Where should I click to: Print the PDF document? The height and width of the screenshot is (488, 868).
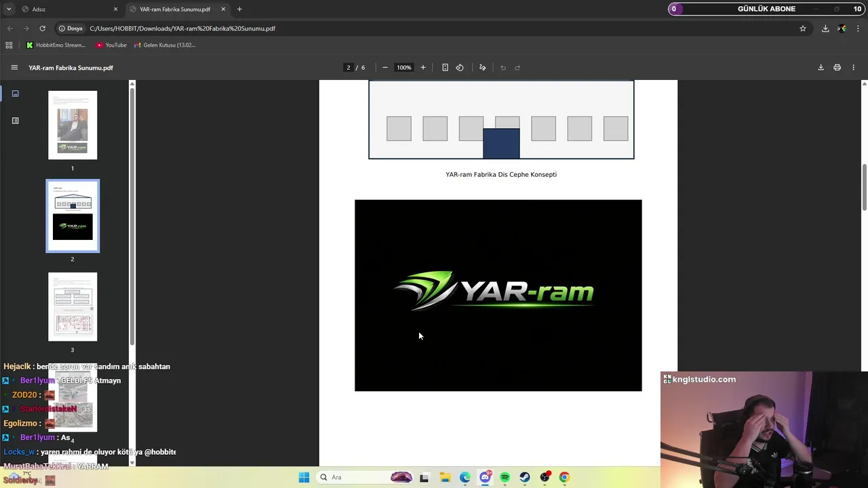point(837,67)
